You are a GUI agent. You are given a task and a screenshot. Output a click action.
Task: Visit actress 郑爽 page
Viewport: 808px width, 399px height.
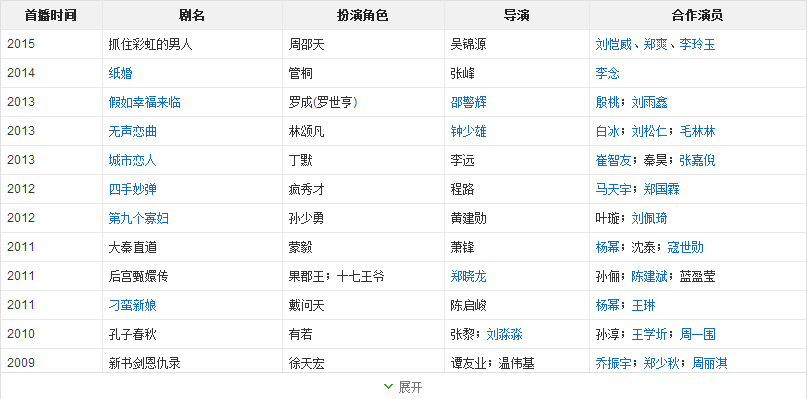tap(655, 44)
